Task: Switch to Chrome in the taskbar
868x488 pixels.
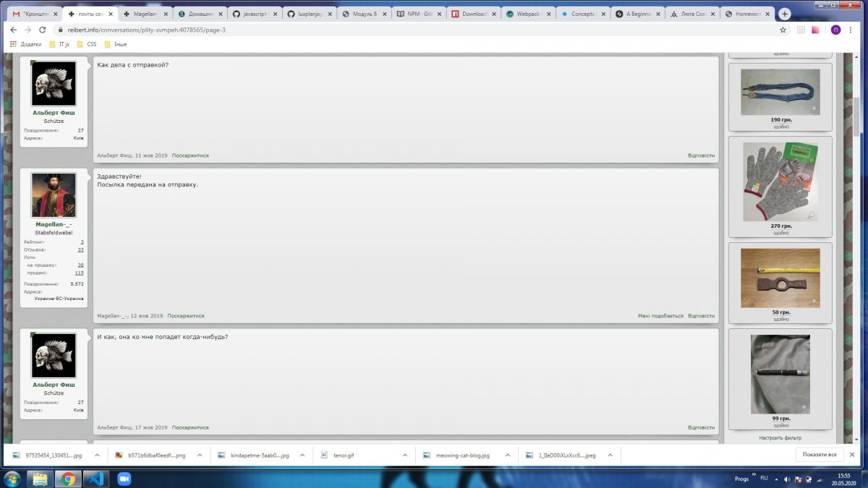Action: pyautogui.click(x=69, y=479)
